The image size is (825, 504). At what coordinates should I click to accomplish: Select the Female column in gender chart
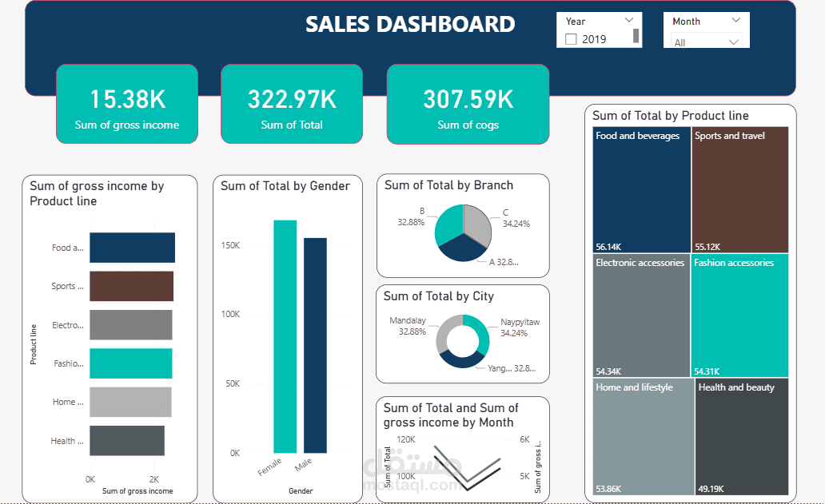click(285, 336)
